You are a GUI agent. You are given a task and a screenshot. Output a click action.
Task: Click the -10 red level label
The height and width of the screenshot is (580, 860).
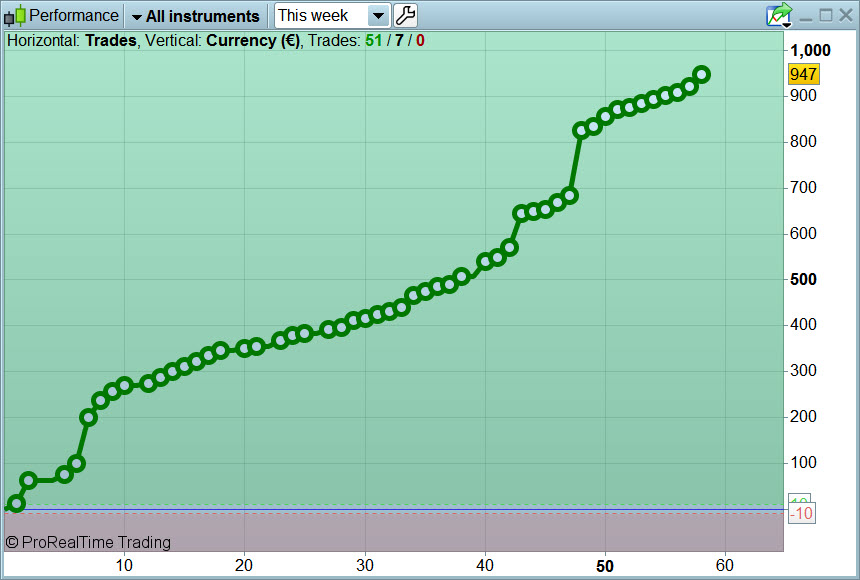[x=802, y=514]
